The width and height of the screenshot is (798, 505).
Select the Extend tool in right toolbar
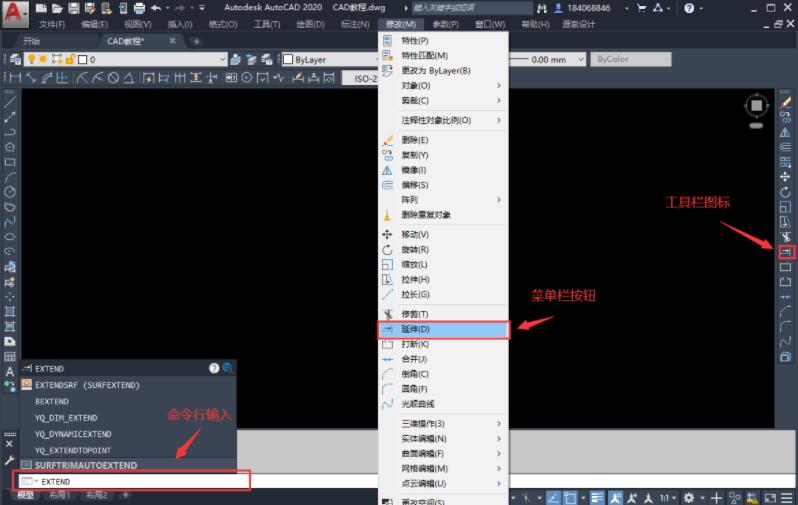[x=786, y=251]
